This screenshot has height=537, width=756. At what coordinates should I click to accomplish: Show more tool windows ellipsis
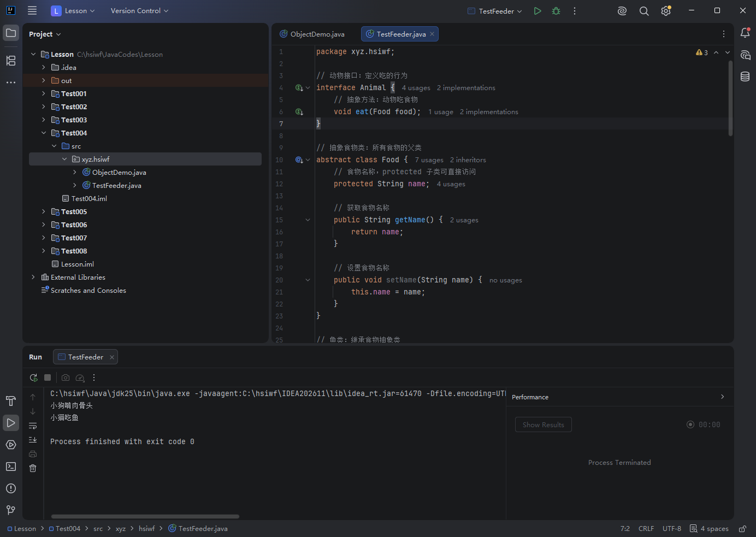[11, 82]
